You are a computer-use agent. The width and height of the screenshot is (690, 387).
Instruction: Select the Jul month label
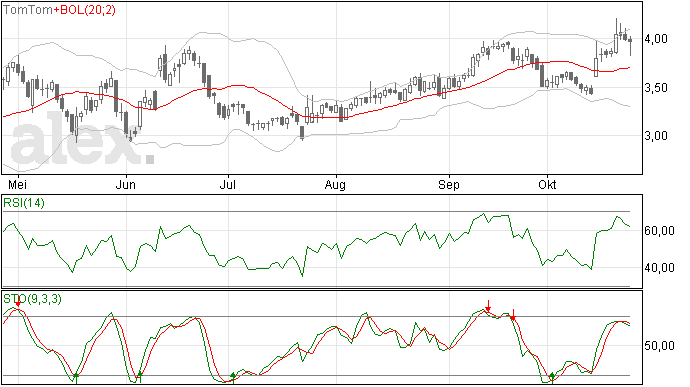tap(228, 184)
